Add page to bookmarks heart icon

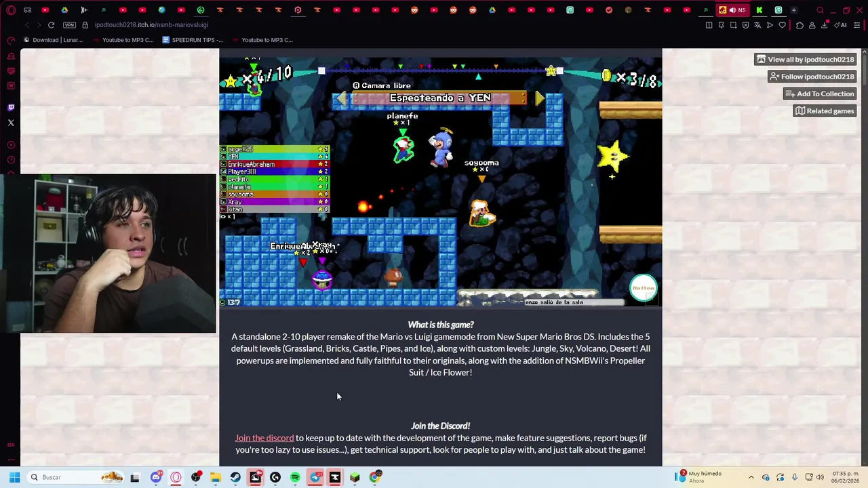point(782,25)
